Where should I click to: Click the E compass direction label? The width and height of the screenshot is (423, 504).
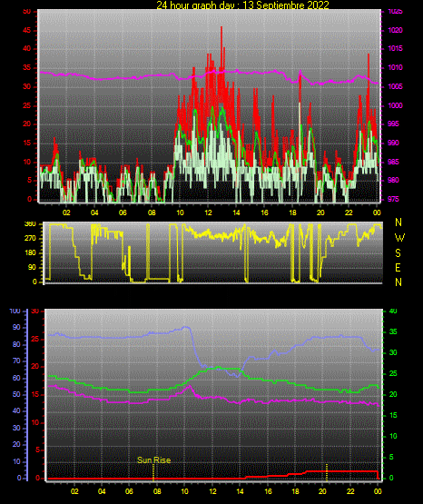click(x=398, y=268)
